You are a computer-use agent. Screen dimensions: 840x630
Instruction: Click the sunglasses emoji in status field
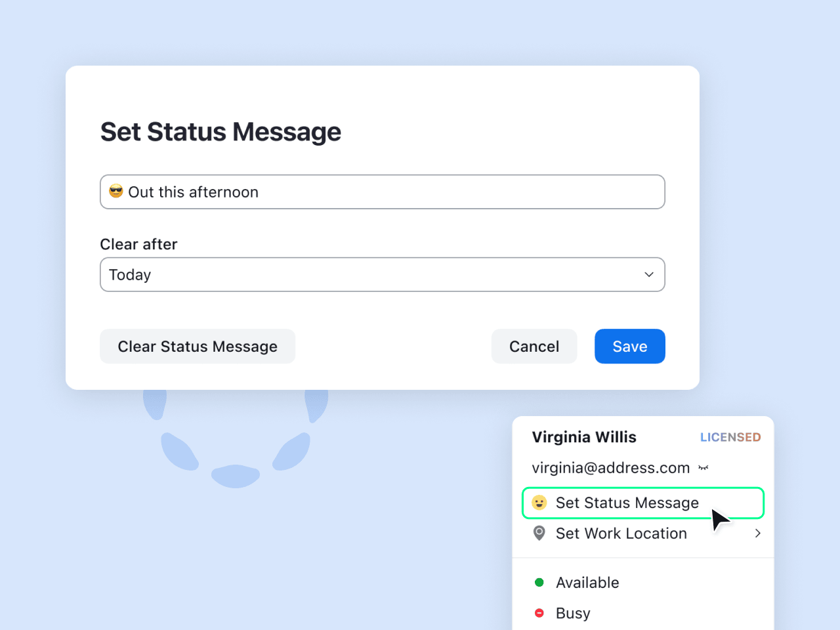[x=116, y=192]
